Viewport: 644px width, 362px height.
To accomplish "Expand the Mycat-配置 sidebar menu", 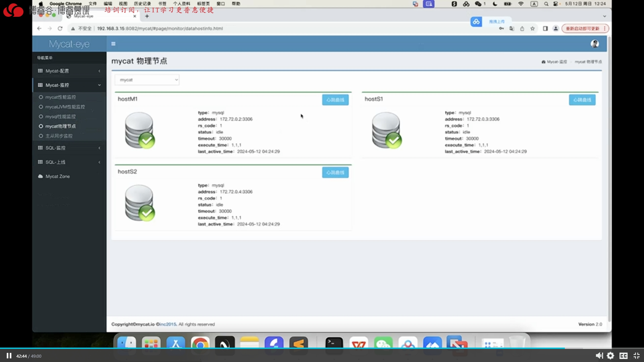I will pos(69,71).
